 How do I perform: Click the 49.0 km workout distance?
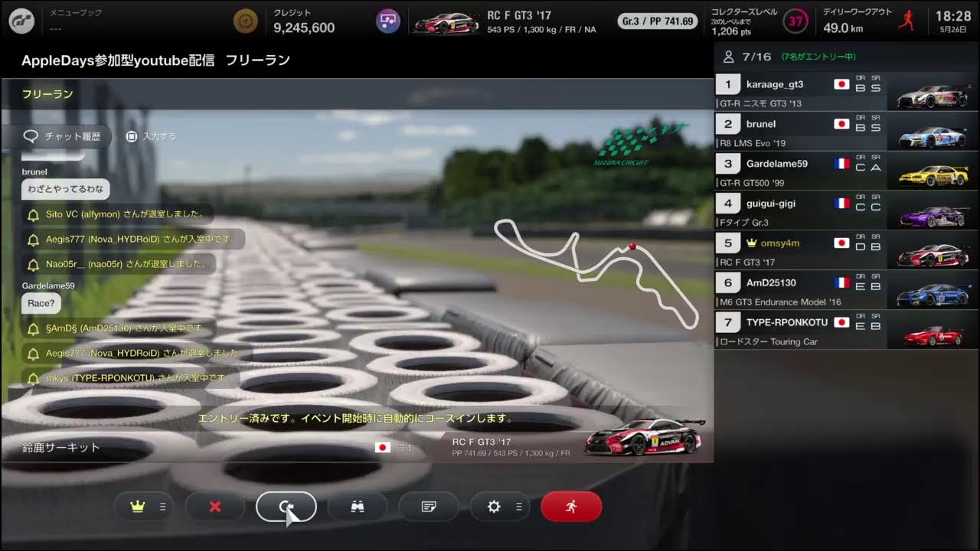[x=843, y=28]
